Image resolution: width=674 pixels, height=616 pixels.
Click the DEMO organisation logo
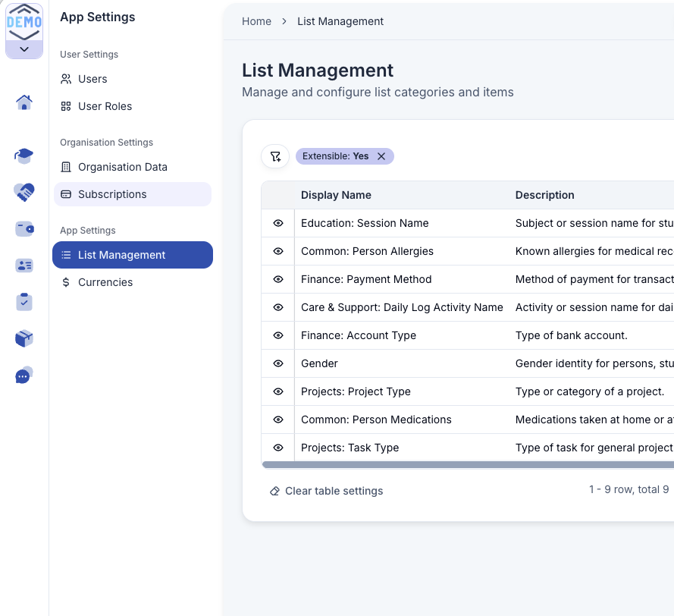pos(24,22)
